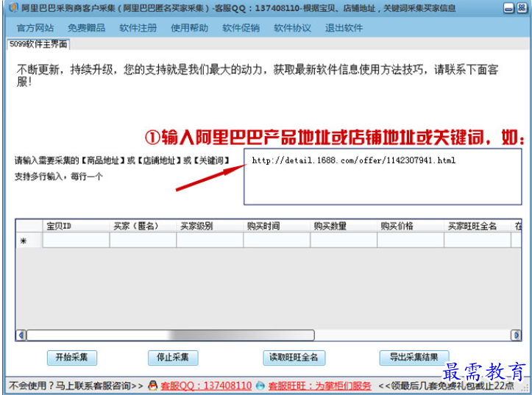Open the 官方网站 menu

pyautogui.click(x=35, y=28)
